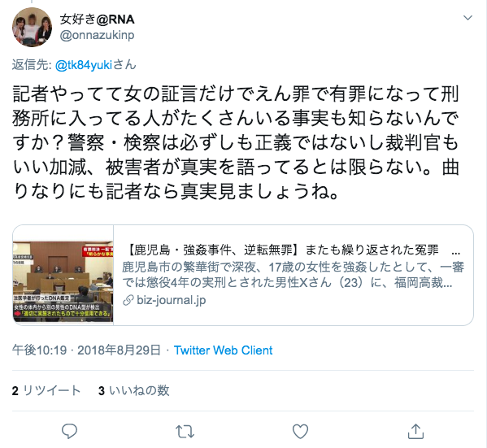Like the tweet with the heart icon
This screenshot has height=448, width=487.
tap(300, 431)
